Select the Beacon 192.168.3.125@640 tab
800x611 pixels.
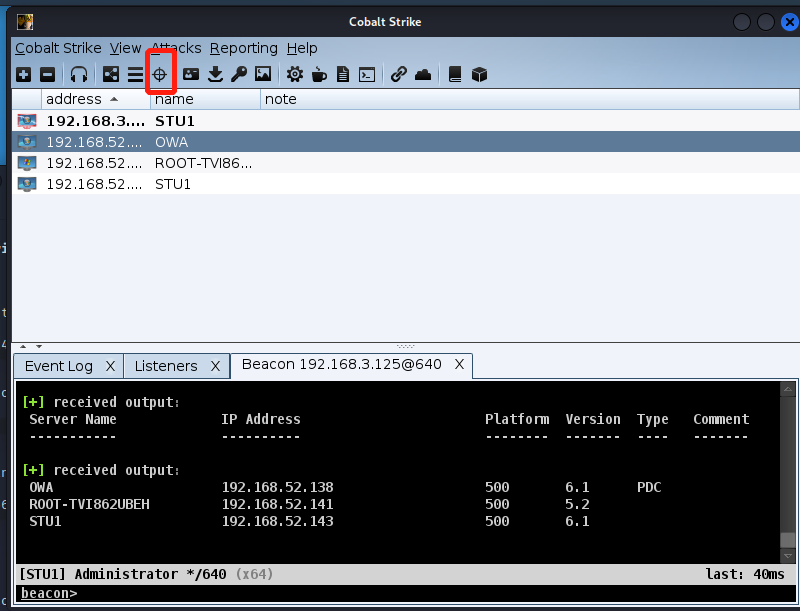[341, 364]
